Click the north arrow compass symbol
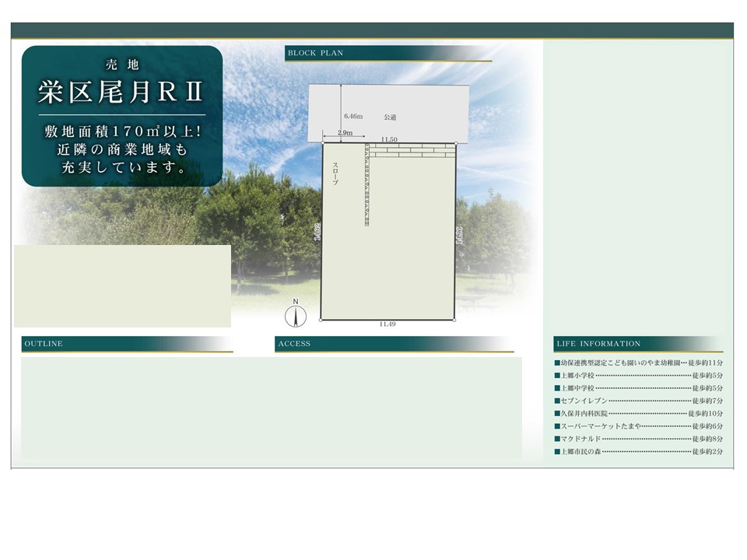Image resolution: width=747 pixels, height=560 pixels. (x=295, y=314)
